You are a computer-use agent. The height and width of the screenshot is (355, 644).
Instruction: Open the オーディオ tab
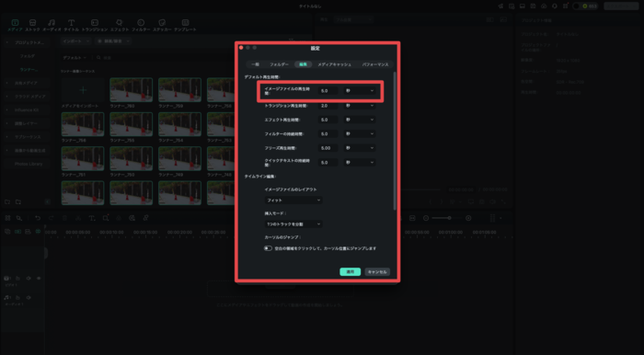point(52,26)
